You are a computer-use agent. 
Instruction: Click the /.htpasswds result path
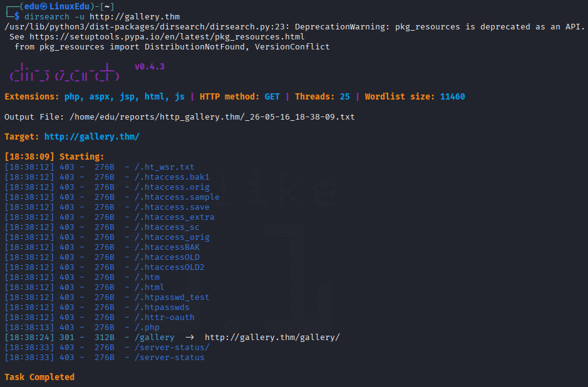pyautogui.click(x=162, y=307)
